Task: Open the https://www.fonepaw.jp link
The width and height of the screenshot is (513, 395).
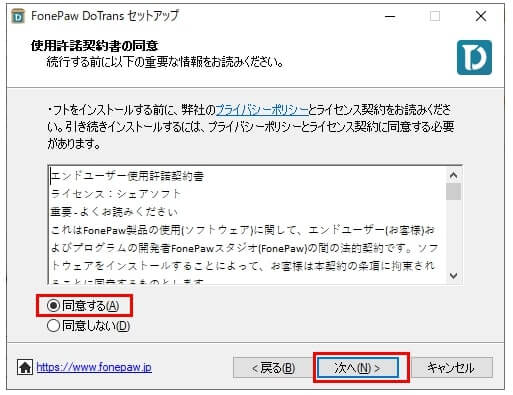Action: pos(94,367)
